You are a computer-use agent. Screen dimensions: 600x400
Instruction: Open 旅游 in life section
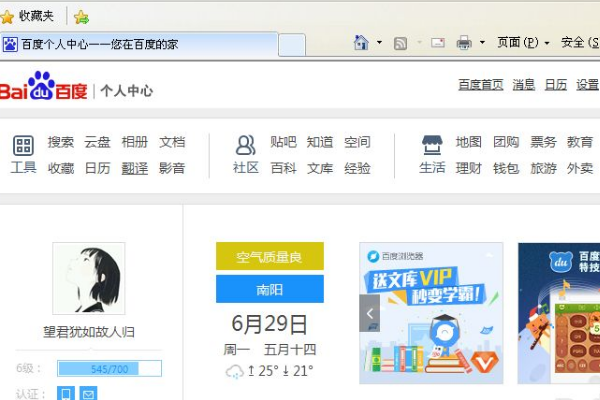[543, 168]
